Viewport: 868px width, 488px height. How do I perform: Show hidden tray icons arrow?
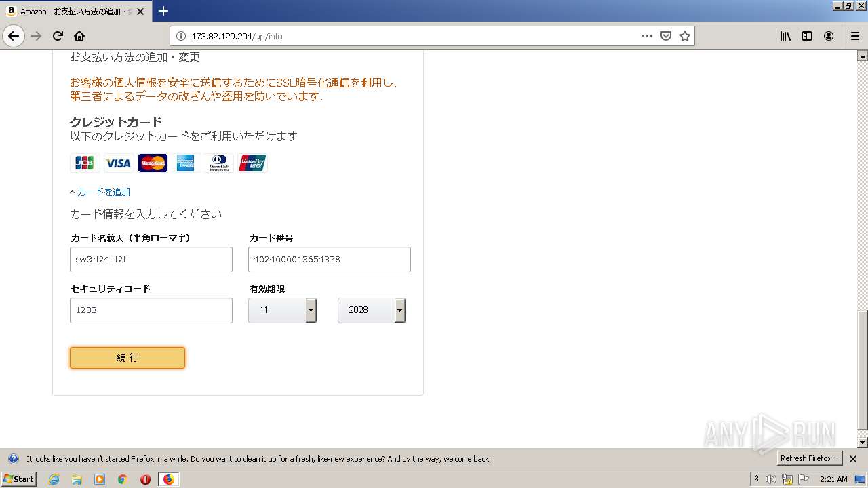[x=756, y=479]
